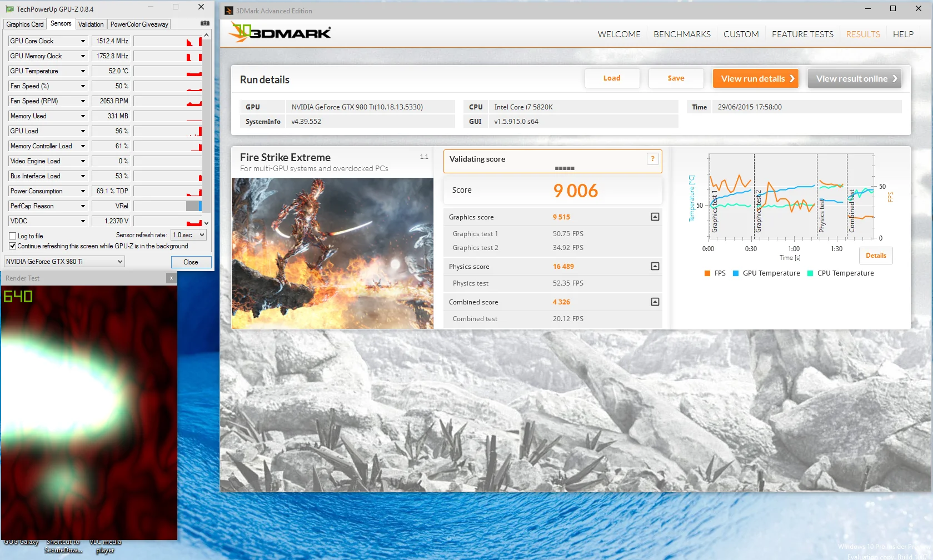Click the GPU Load sensor graph
The image size is (933, 560).
pos(168,131)
